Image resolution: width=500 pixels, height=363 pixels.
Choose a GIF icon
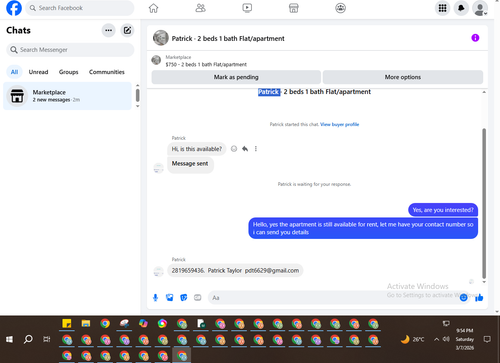(198, 297)
